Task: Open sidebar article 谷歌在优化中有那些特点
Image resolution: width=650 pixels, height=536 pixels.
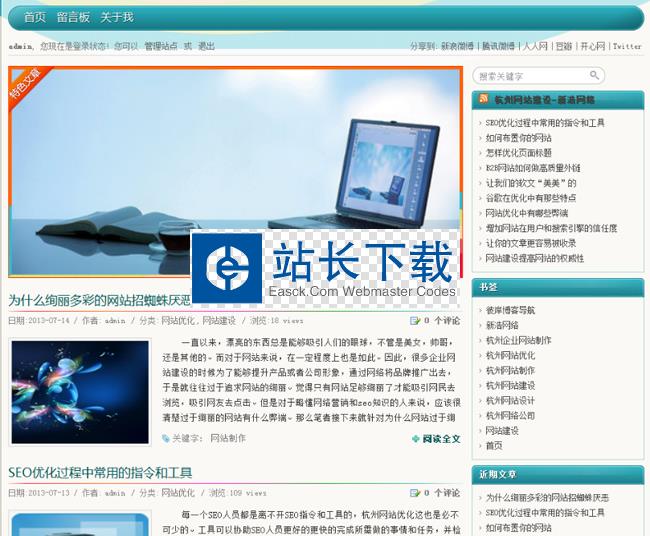Action: [531, 198]
